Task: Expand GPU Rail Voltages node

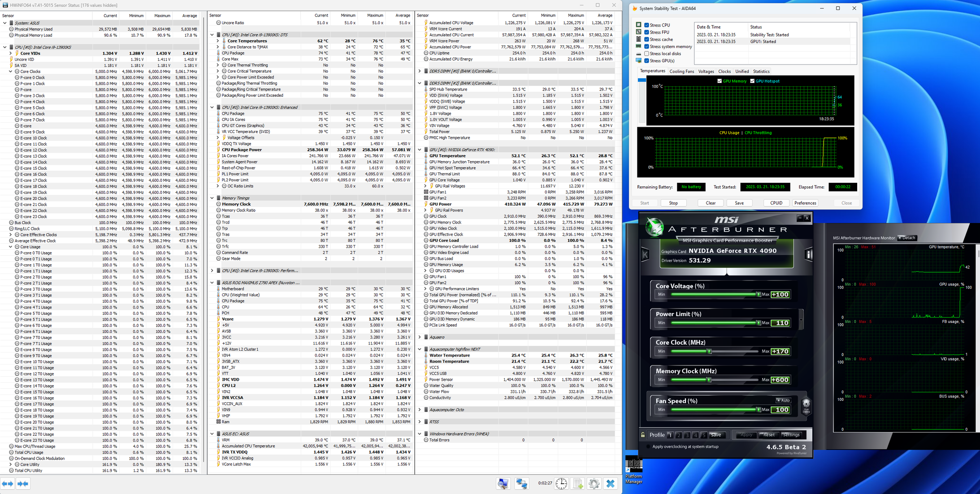Action: tap(425, 186)
